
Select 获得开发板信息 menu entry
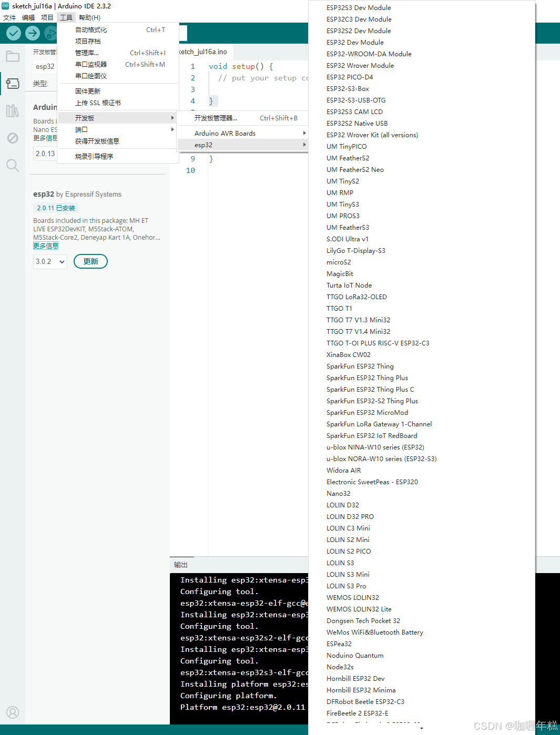(117, 141)
